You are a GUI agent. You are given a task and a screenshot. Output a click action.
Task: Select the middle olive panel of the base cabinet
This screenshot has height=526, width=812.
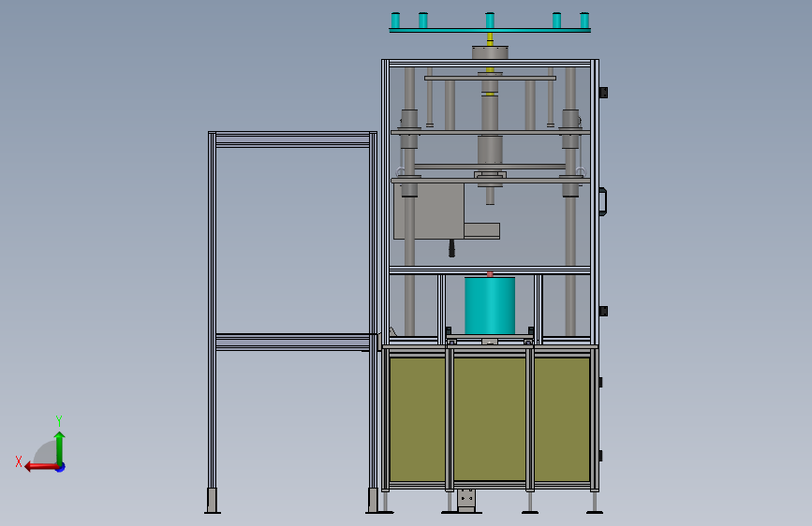coord(490,419)
